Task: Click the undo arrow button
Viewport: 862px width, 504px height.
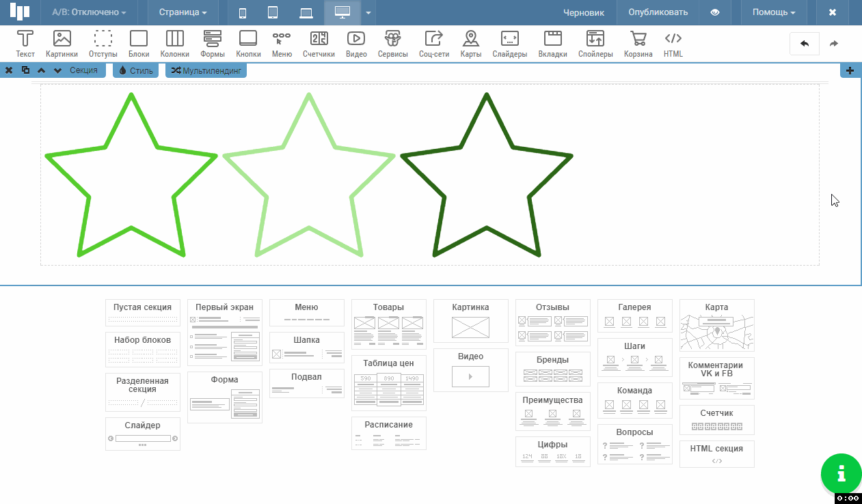Action: pos(805,44)
